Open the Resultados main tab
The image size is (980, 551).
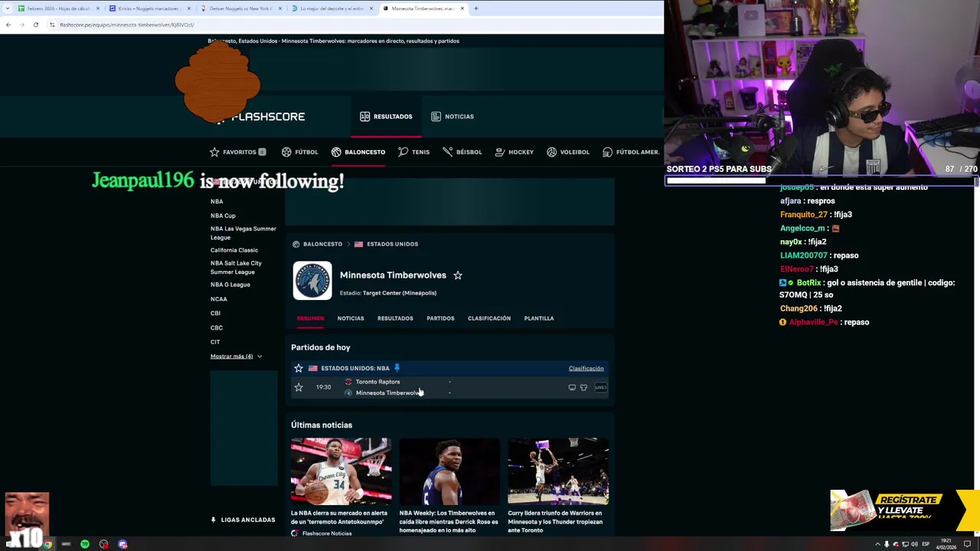[x=387, y=116]
